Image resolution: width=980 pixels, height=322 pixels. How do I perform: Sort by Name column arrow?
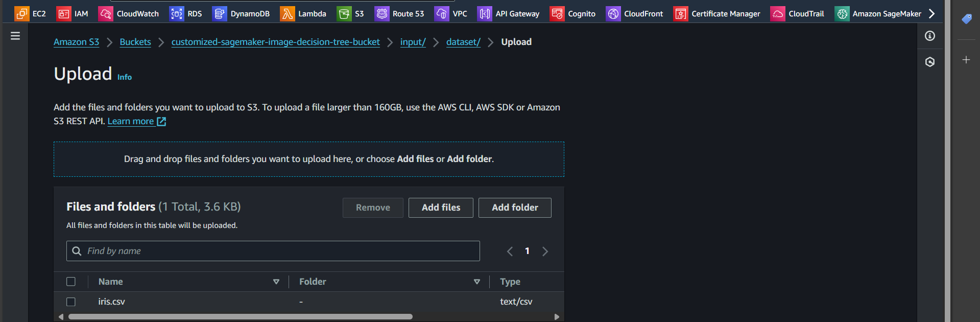tap(276, 282)
